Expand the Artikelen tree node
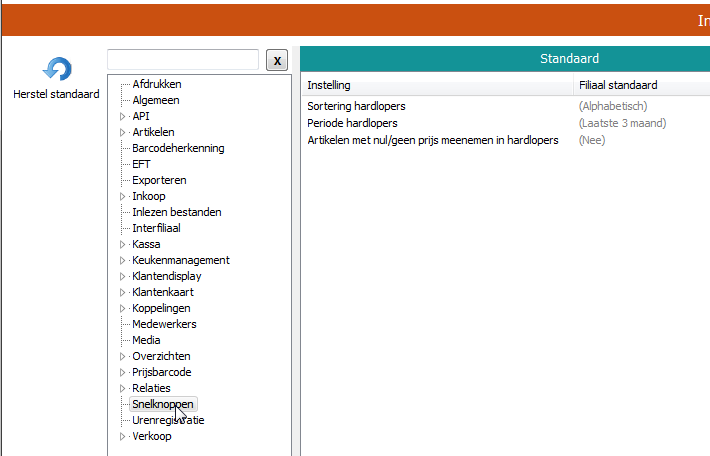The width and height of the screenshot is (710, 456). point(123,132)
